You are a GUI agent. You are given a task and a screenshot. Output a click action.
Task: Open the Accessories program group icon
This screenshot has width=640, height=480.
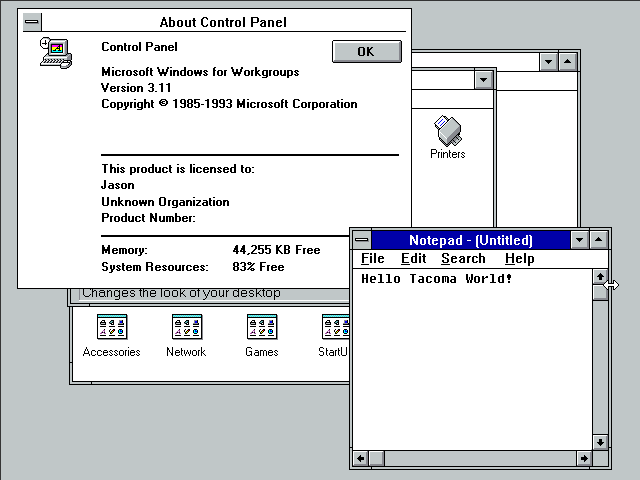(111, 336)
